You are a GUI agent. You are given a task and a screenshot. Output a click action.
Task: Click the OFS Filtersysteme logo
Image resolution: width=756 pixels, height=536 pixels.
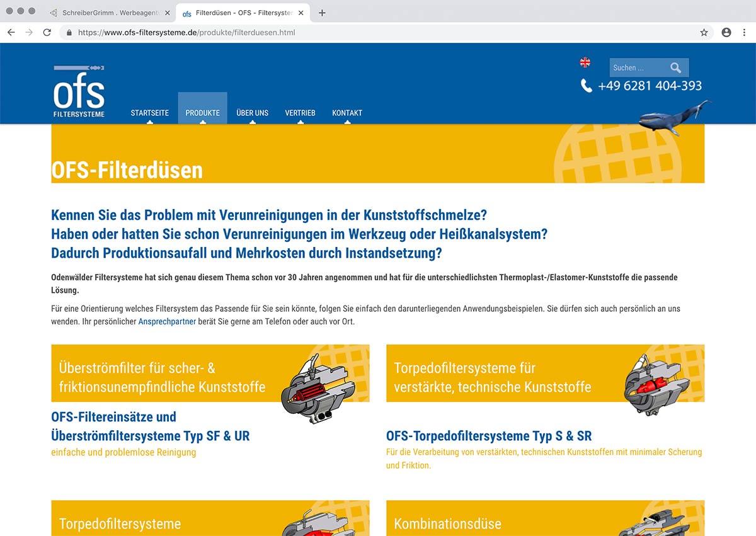click(x=79, y=92)
